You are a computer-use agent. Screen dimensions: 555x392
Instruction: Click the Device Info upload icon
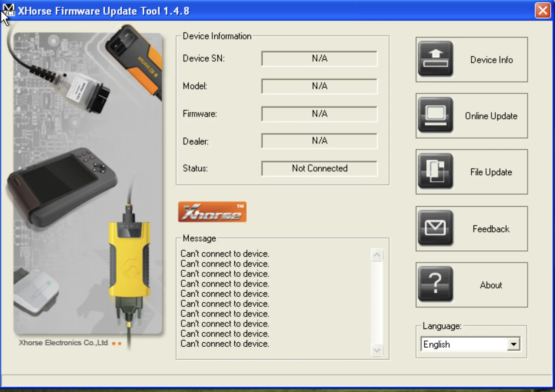coord(435,59)
